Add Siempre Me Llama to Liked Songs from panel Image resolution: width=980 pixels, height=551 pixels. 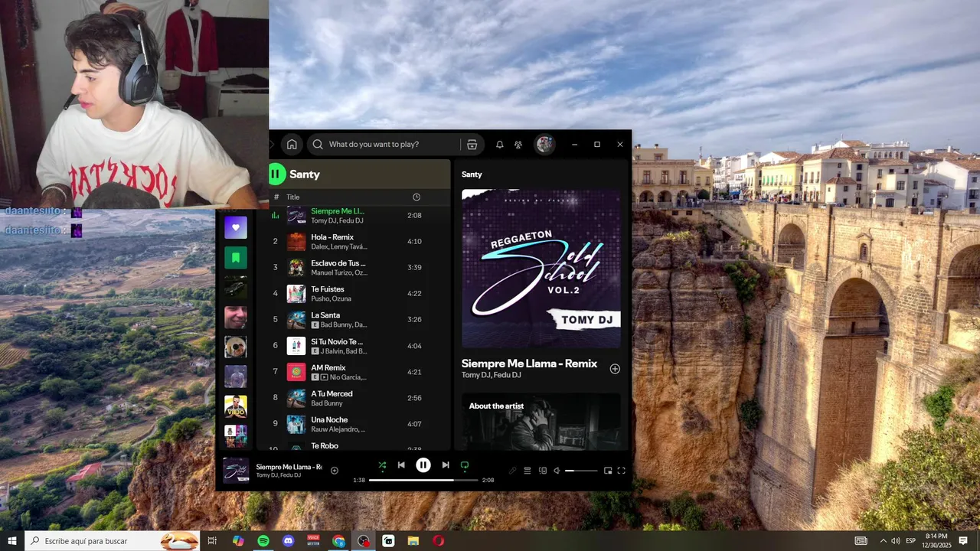pyautogui.click(x=615, y=369)
